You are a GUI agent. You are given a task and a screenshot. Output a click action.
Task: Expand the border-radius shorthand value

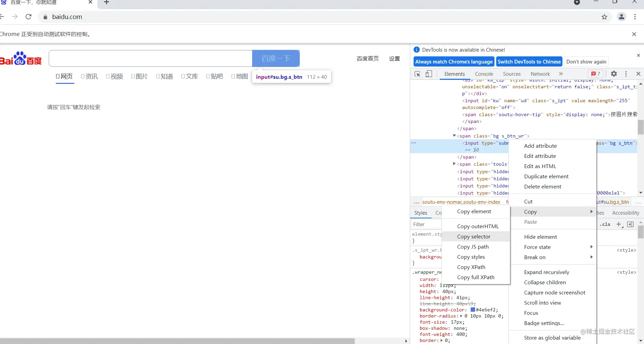(461, 316)
